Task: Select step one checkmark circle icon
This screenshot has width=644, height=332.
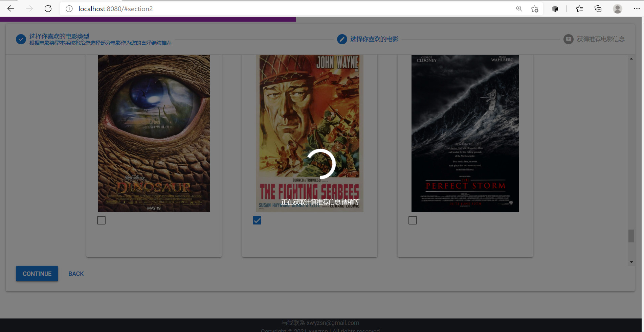Action: click(x=21, y=39)
